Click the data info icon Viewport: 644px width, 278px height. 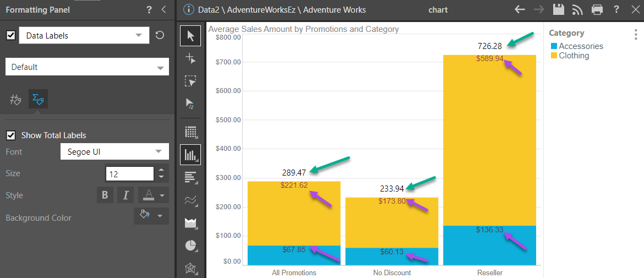[189, 9]
